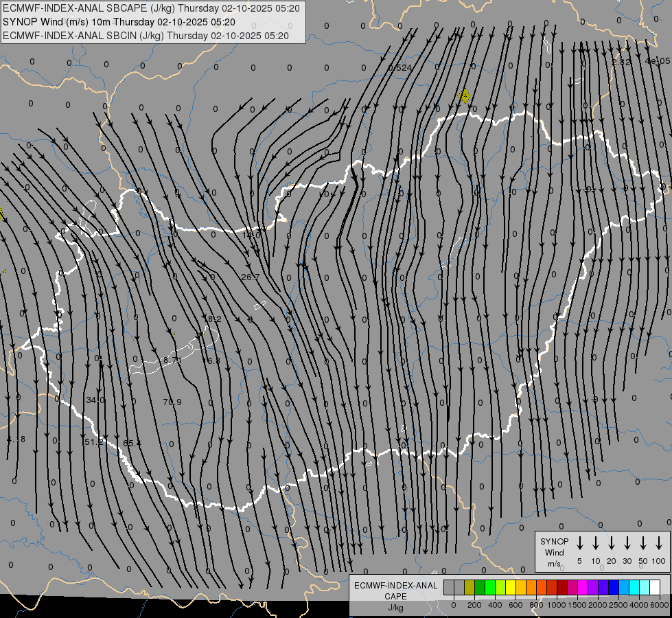Click the 100 m/s arrow in wind legend

click(659, 543)
